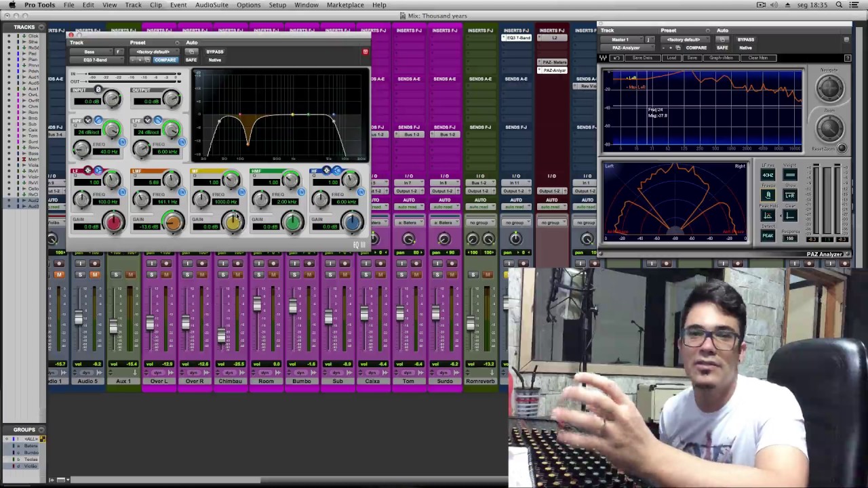Click the EQ input level knob
Image resolution: width=868 pixels, height=488 pixels.
[x=112, y=100]
